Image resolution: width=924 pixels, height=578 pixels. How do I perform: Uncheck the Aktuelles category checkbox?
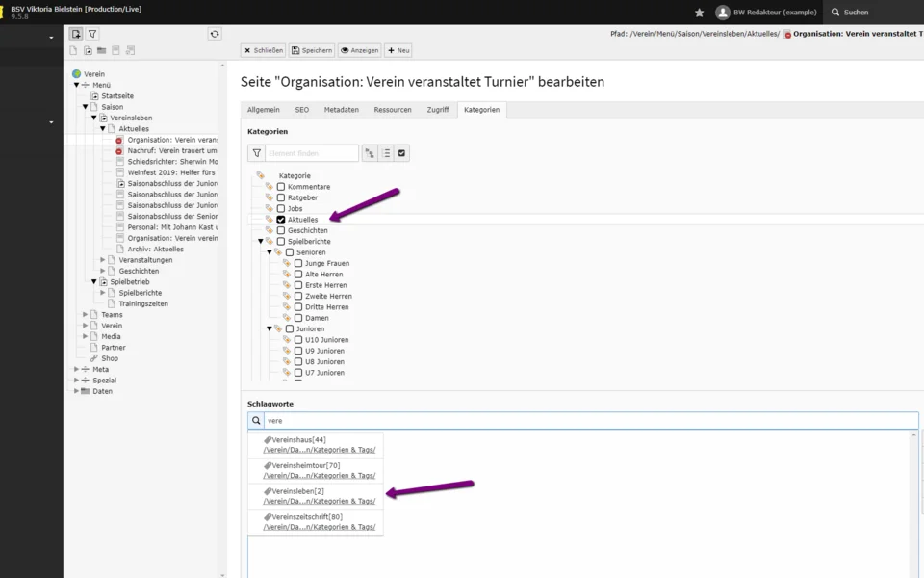(x=281, y=220)
